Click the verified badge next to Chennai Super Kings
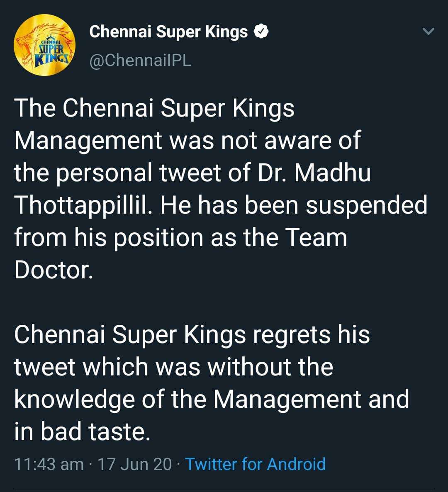This screenshot has height=492, width=448. (261, 32)
